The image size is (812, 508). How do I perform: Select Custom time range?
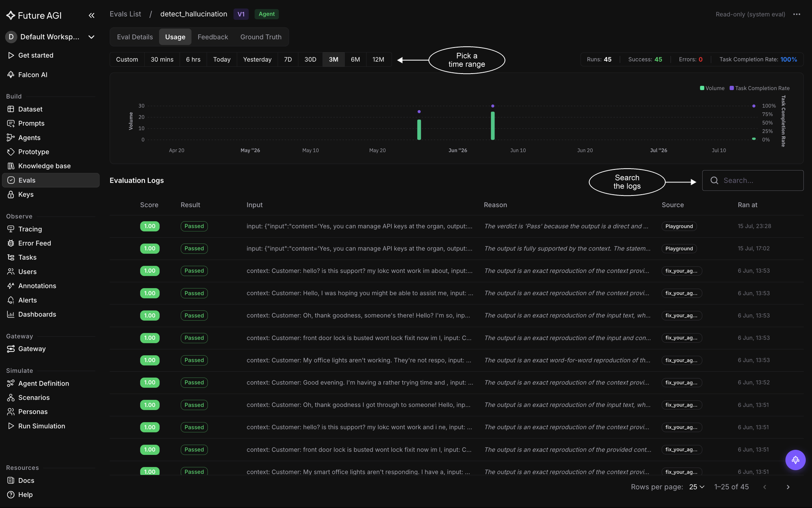click(127, 59)
